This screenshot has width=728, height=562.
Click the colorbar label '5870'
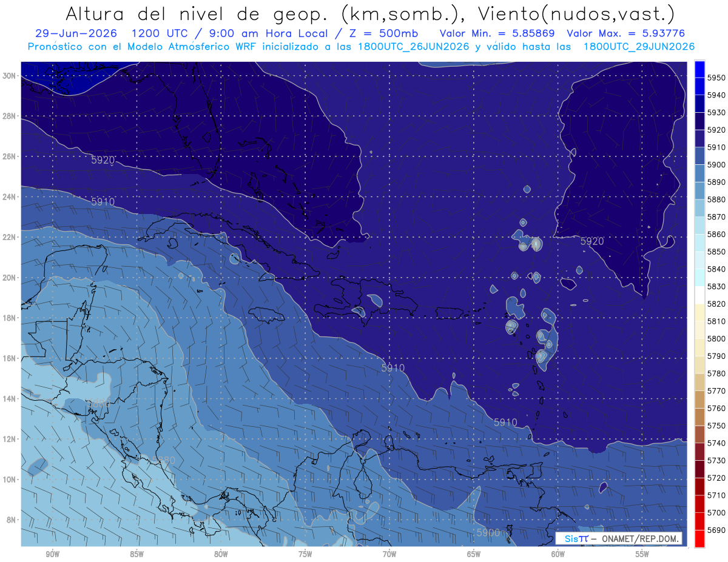(x=716, y=216)
